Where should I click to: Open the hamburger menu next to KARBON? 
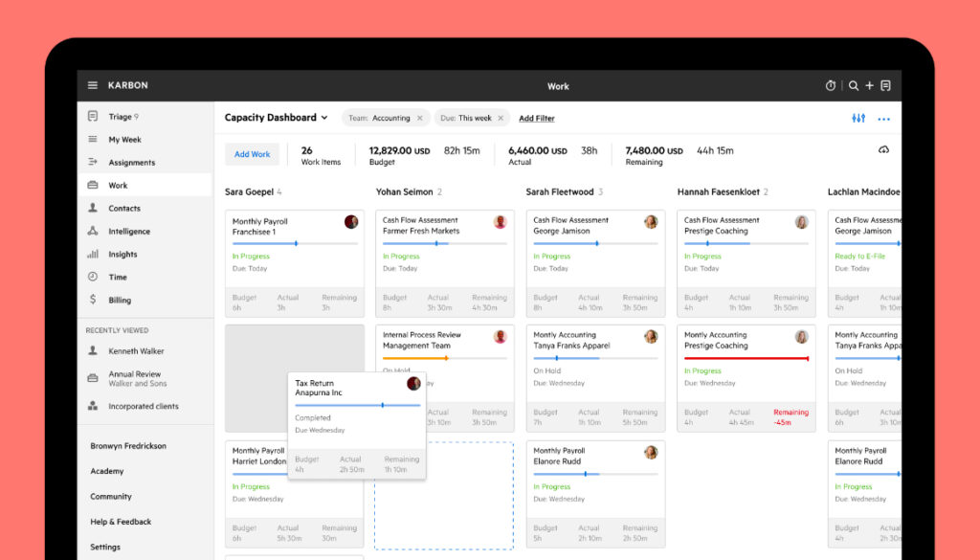point(93,85)
